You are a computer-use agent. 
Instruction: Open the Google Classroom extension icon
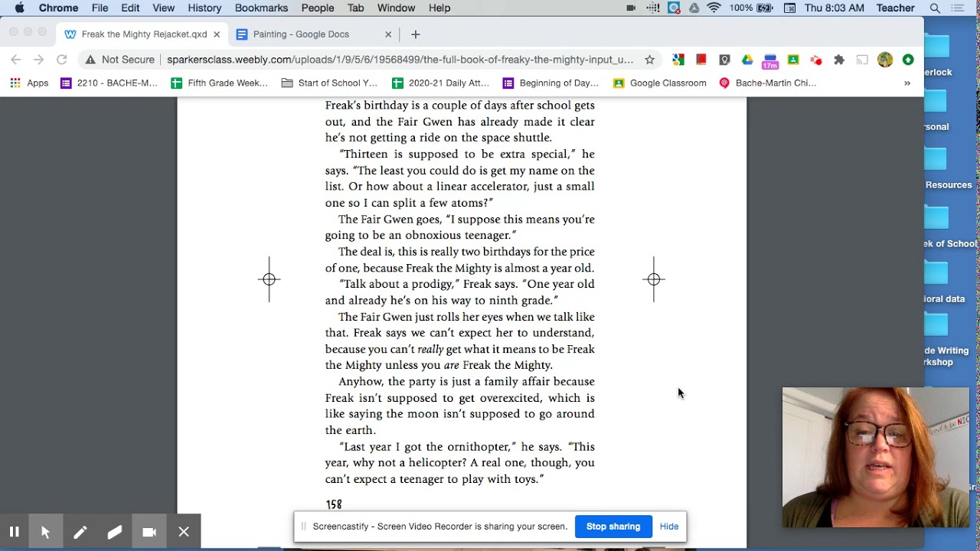click(x=793, y=60)
